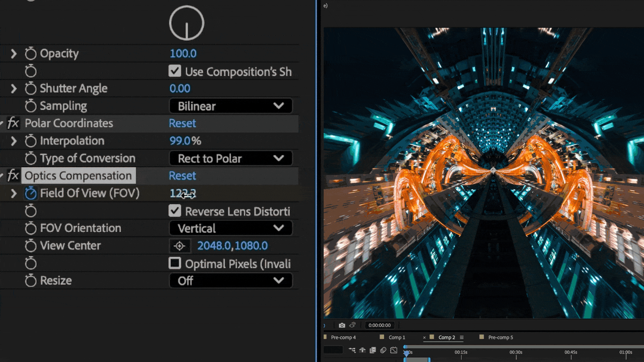This screenshot has height=362, width=644.
Task: Click the rotation angle dial
Action: 186,23
